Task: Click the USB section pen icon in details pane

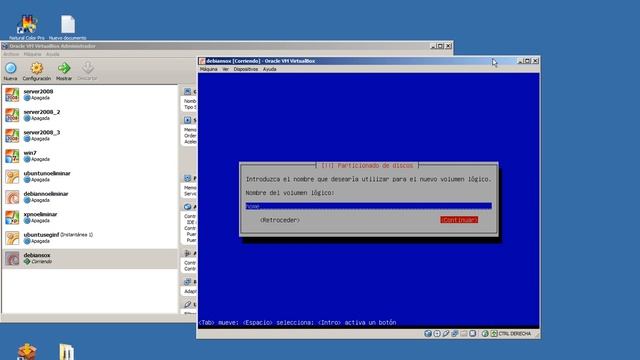Action: point(187,304)
